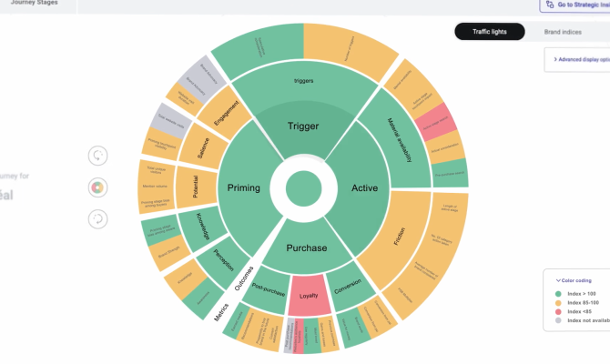The width and height of the screenshot is (610, 364).
Task: Go to Strategic Insights
Action: tap(583, 5)
